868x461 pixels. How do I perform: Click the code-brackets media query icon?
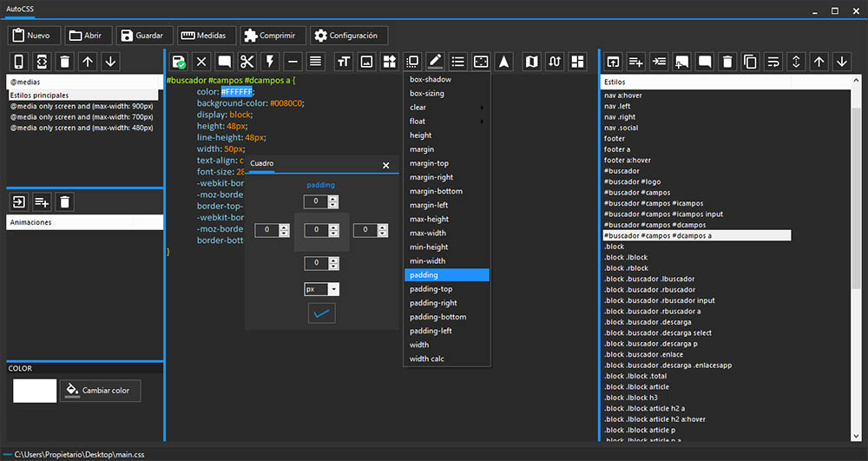coord(42,62)
